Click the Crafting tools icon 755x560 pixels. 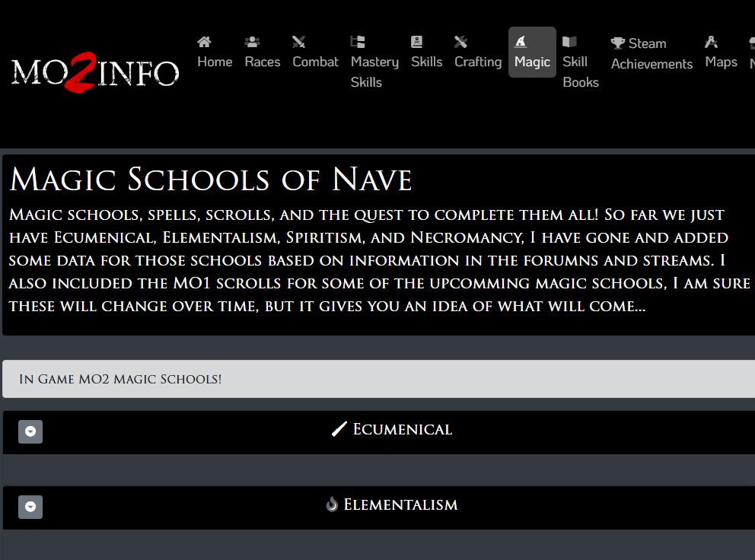(x=460, y=42)
